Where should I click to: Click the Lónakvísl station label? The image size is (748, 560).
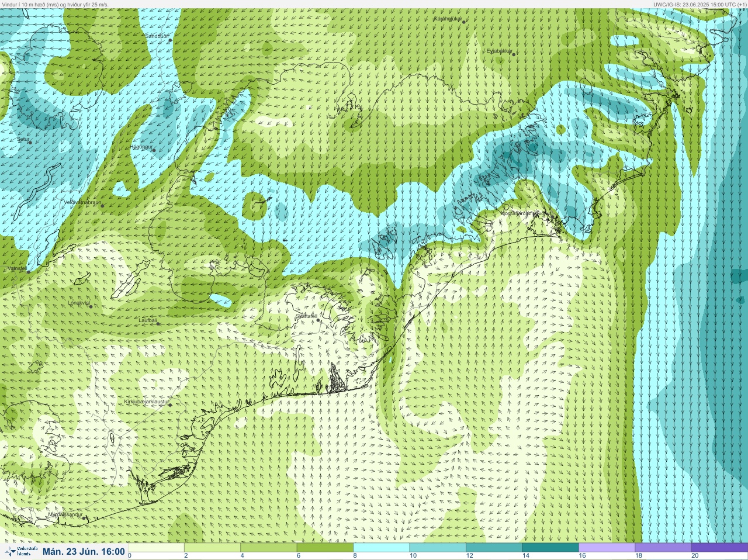pyautogui.click(x=78, y=303)
